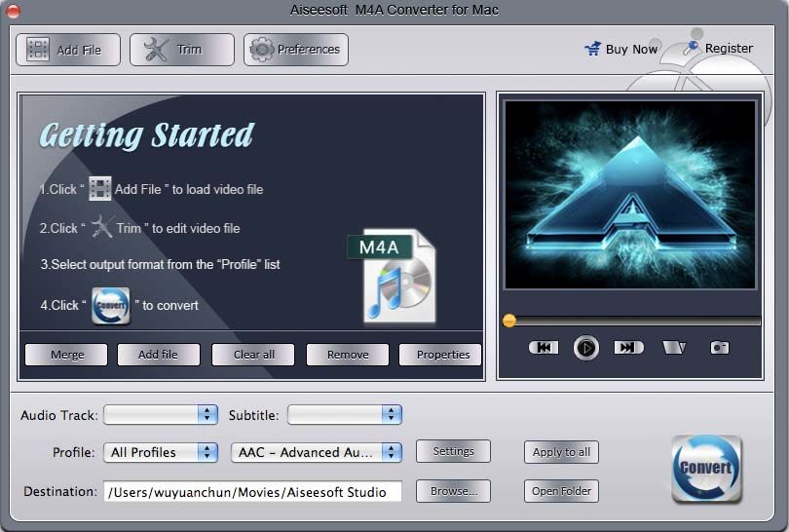
Task: Open the All Profiles category dropdown
Action: (x=161, y=452)
